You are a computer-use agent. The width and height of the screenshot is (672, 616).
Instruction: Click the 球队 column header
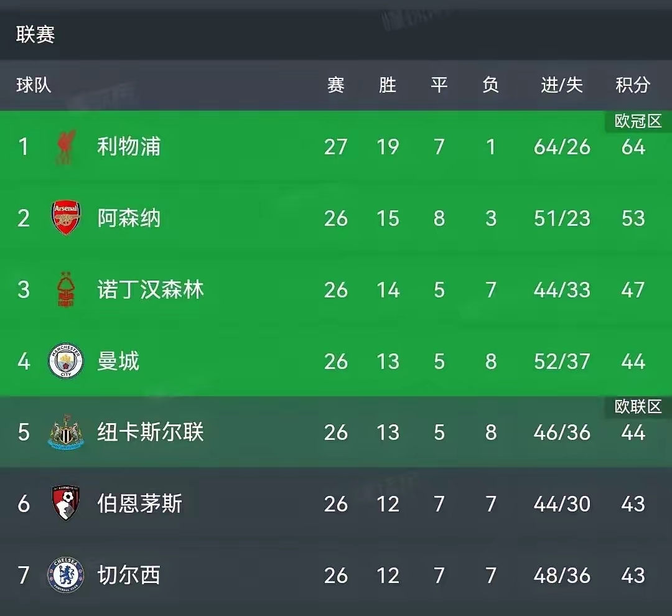34,85
